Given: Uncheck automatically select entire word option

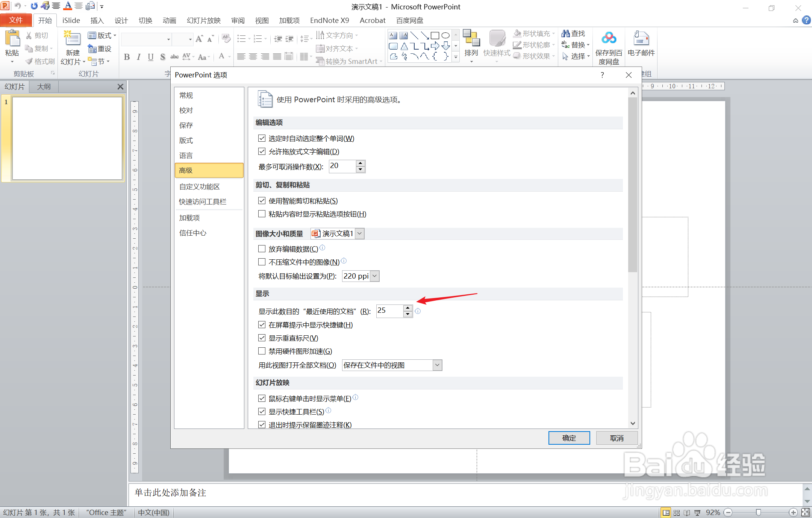Looking at the screenshot, I should tap(262, 138).
